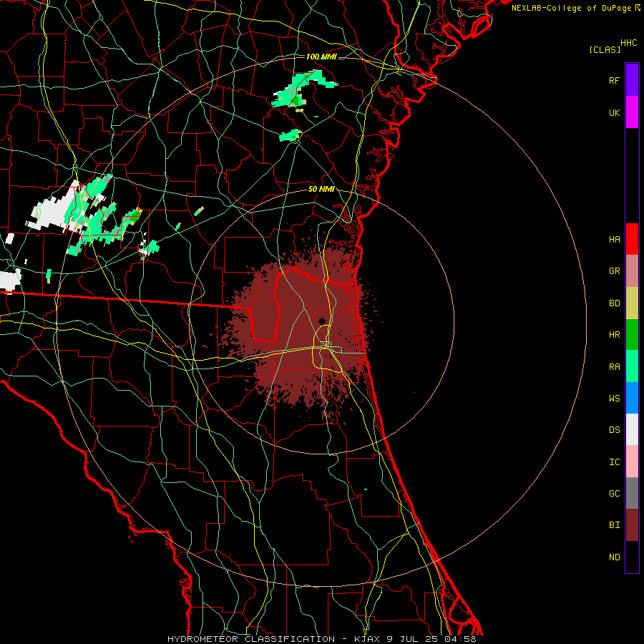
Task: Click the DS white legend swatch
Action: click(632, 429)
